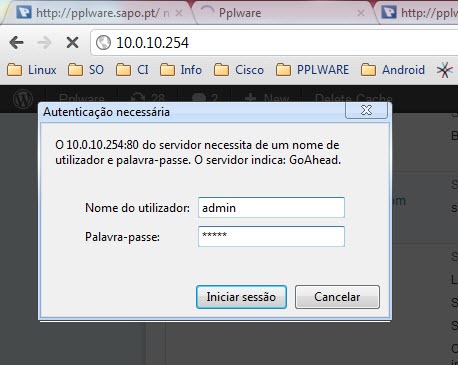This screenshot has height=365, width=458.
Task: Close the Autenticação necessária dialog
Action: [x=366, y=110]
